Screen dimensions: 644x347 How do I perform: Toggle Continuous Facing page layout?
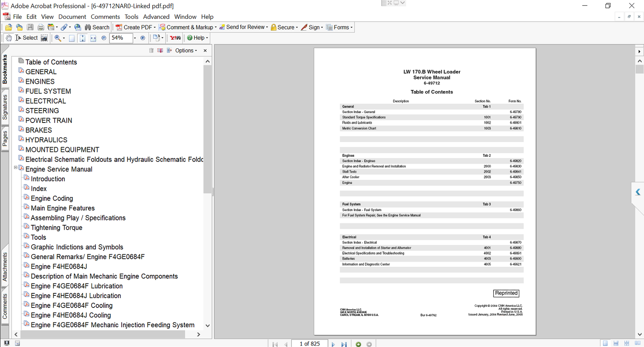[x=627, y=343]
